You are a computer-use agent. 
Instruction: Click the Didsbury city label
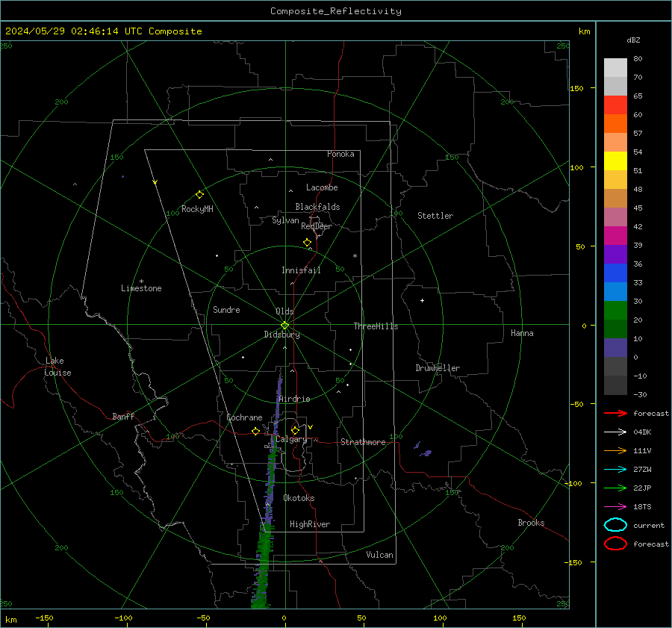click(x=282, y=335)
